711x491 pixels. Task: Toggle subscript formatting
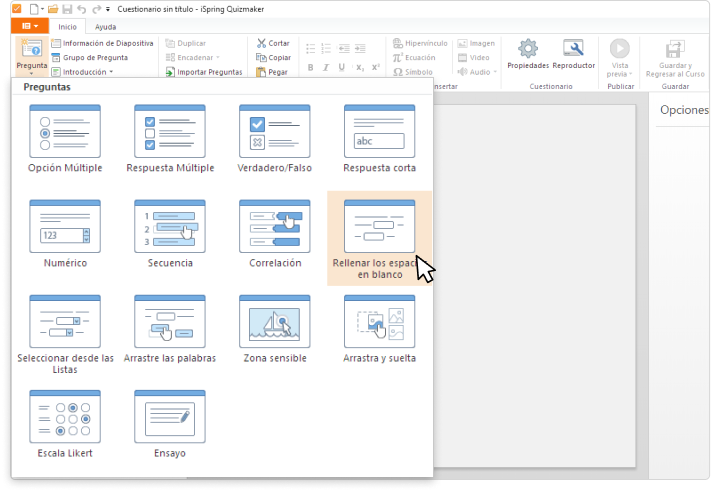click(x=360, y=68)
